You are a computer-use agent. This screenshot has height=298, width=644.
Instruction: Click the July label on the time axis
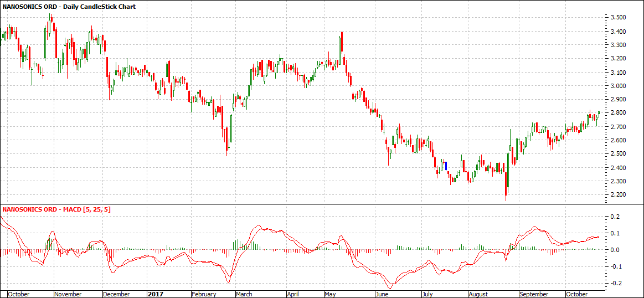pos(427,294)
